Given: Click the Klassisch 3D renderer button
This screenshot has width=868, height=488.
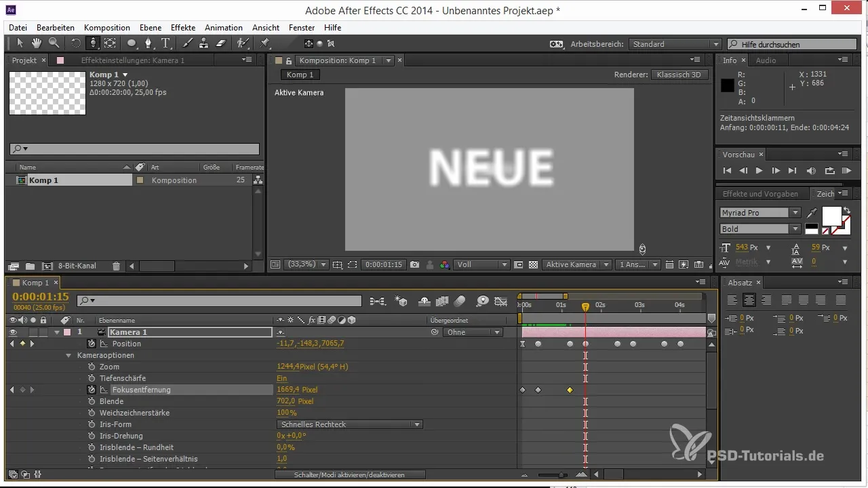Looking at the screenshot, I should coord(679,75).
